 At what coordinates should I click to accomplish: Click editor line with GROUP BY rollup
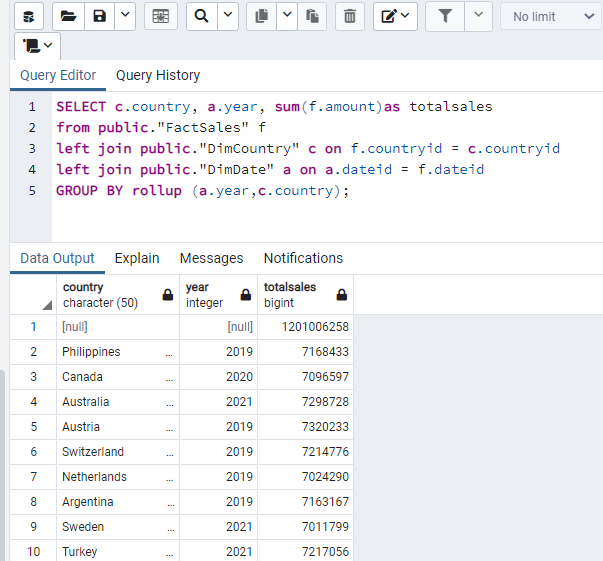(203, 191)
